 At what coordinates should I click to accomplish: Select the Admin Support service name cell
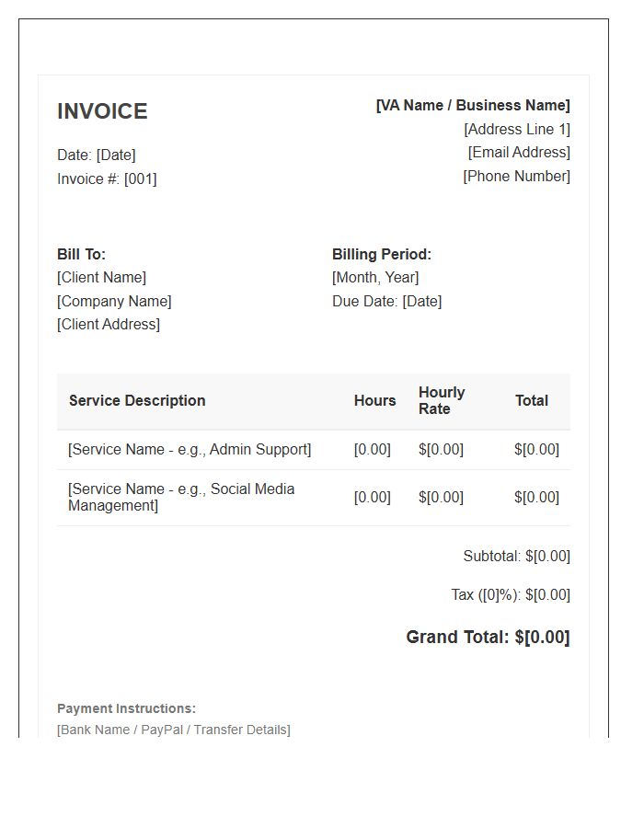coord(190,449)
